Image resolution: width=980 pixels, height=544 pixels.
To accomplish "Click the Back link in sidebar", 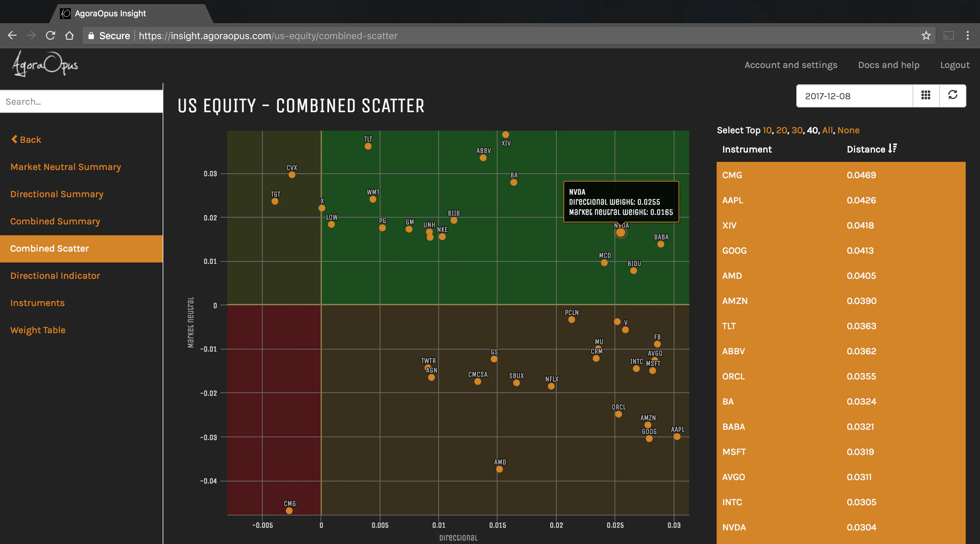I will pos(26,139).
